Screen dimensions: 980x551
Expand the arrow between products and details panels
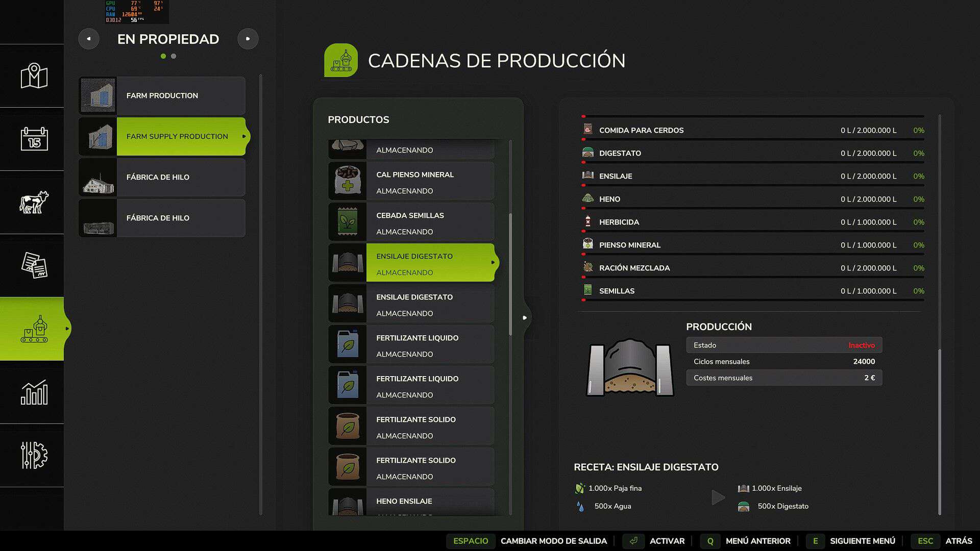click(525, 318)
